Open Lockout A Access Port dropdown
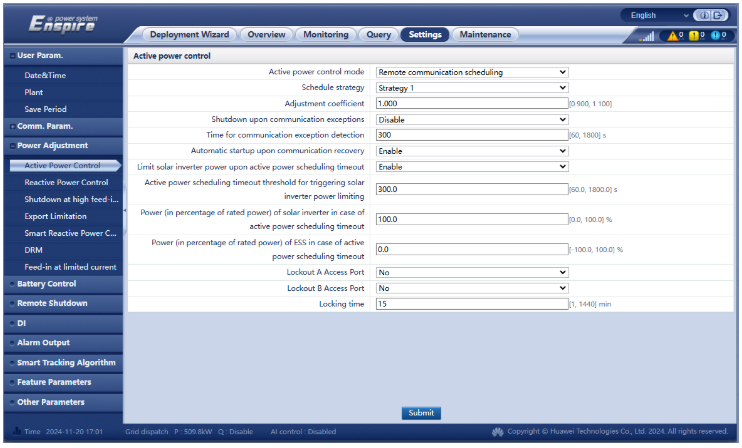The height and width of the screenshot is (448, 742). pyautogui.click(x=472, y=272)
